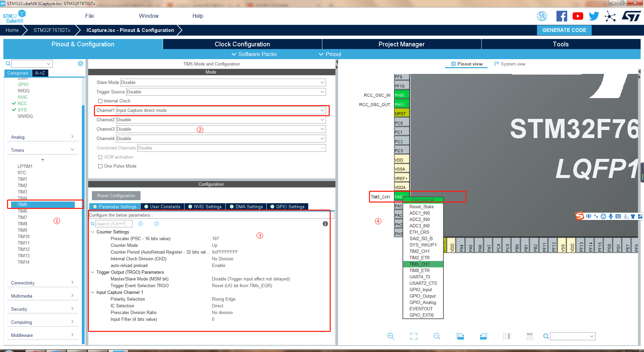Open the Window menu
The image size is (644, 352).
tap(149, 16)
